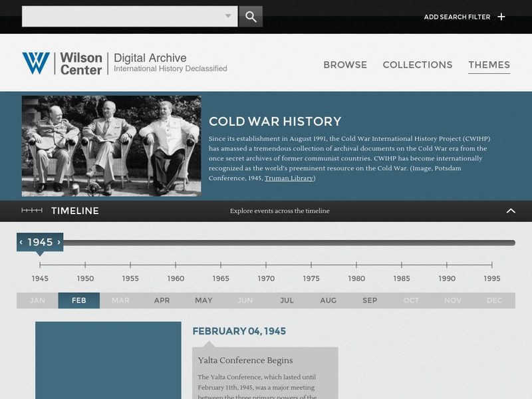
Task: Select the MAY month tab
Action: click(203, 301)
